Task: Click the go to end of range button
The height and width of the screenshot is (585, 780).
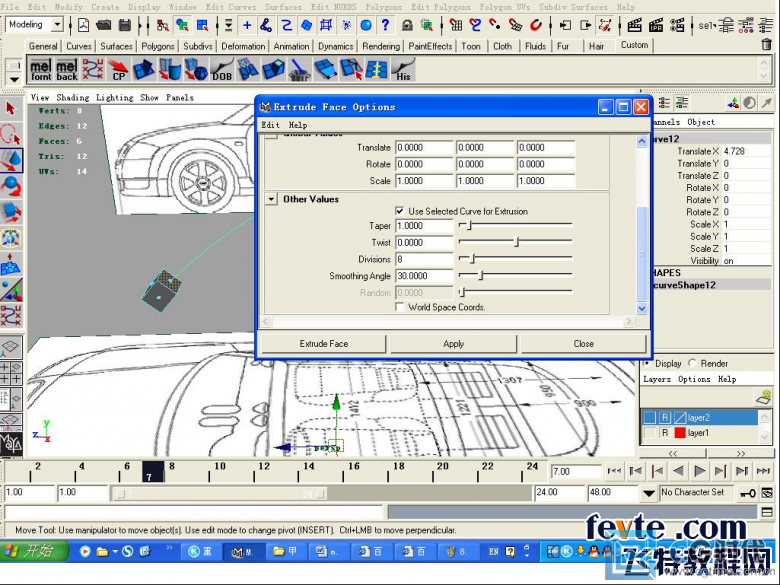Action: (763, 471)
